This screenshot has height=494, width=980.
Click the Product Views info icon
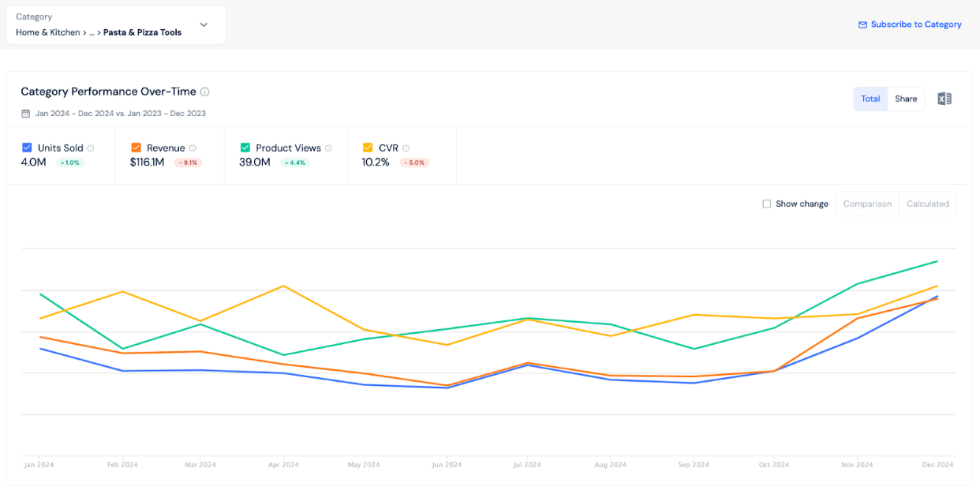pyautogui.click(x=329, y=148)
